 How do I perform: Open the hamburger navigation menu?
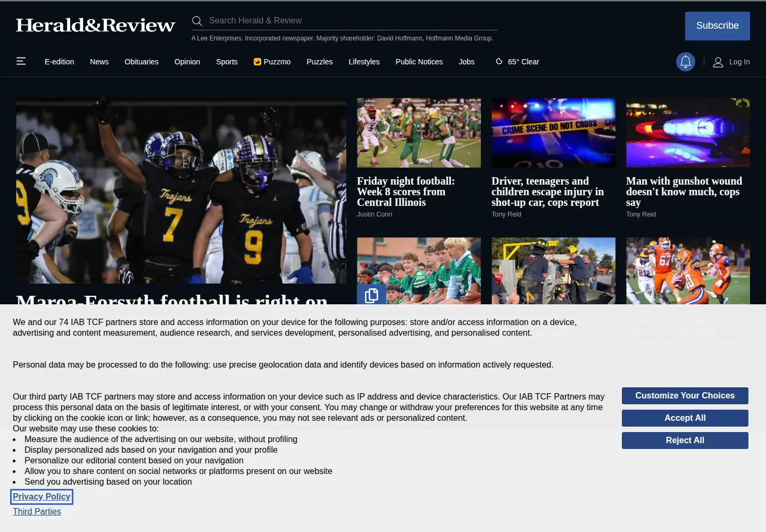[x=21, y=61]
